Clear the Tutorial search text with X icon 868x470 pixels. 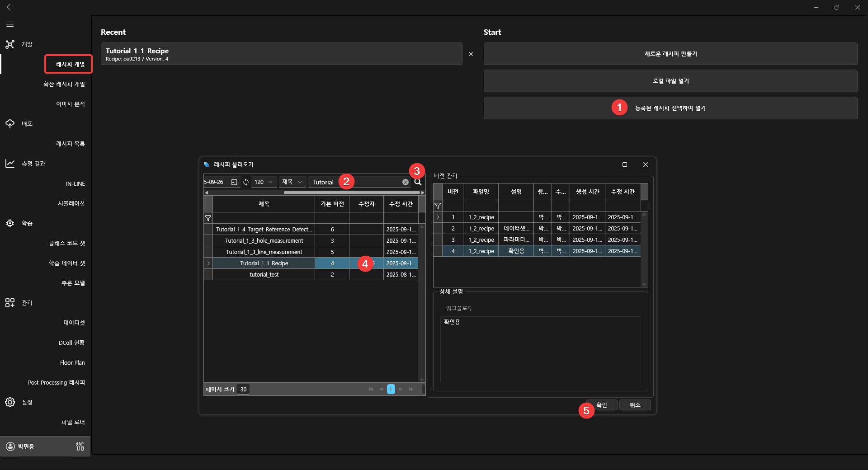point(406,182)
